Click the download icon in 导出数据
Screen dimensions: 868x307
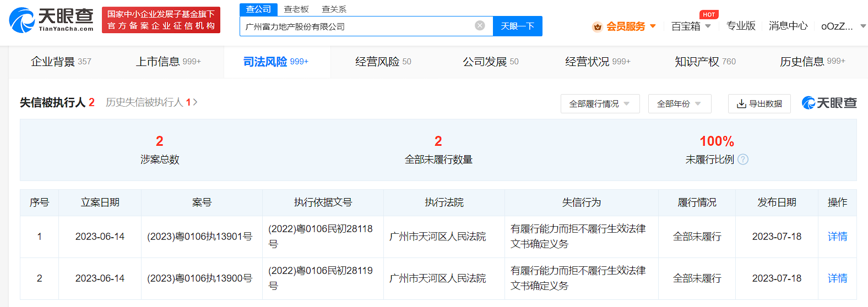pos(742,103)
